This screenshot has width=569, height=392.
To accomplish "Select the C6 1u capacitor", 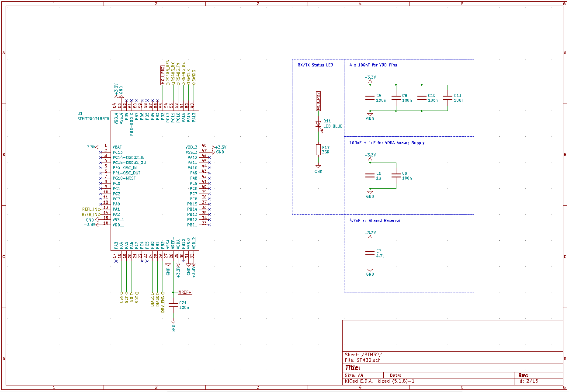I will click(x=370, y=176).
